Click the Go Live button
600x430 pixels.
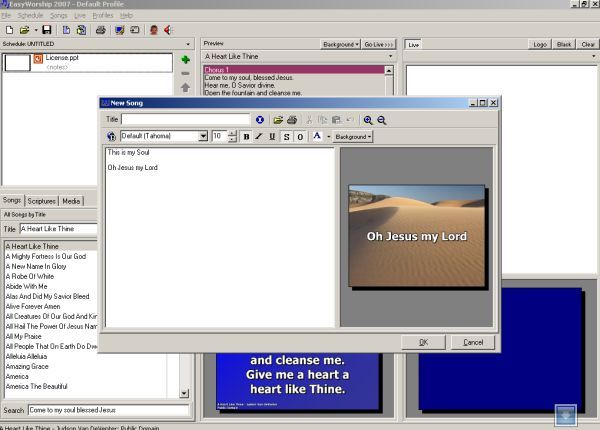point(378,44)
